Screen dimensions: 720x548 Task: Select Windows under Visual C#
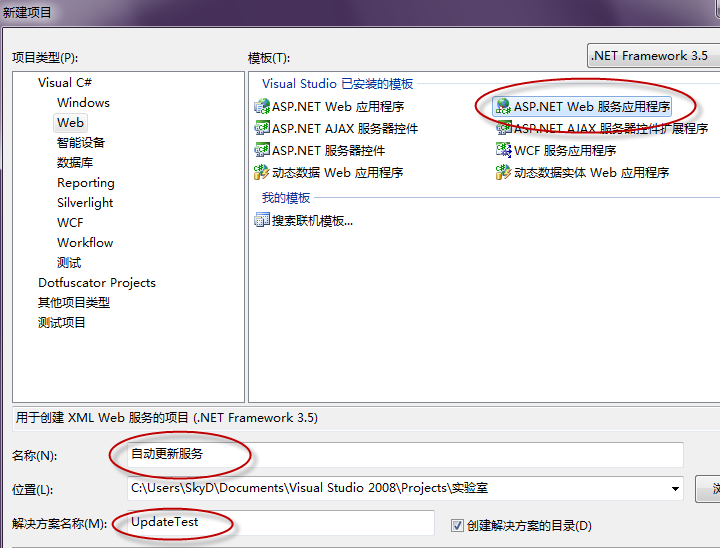83,102
